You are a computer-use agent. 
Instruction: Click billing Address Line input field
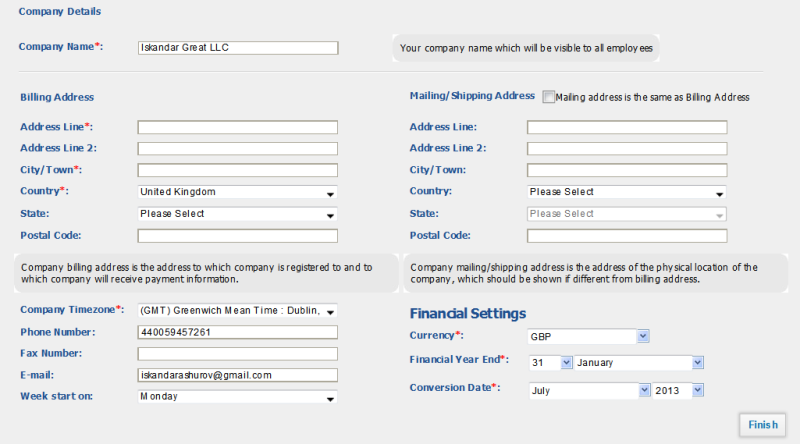point(238,127)
